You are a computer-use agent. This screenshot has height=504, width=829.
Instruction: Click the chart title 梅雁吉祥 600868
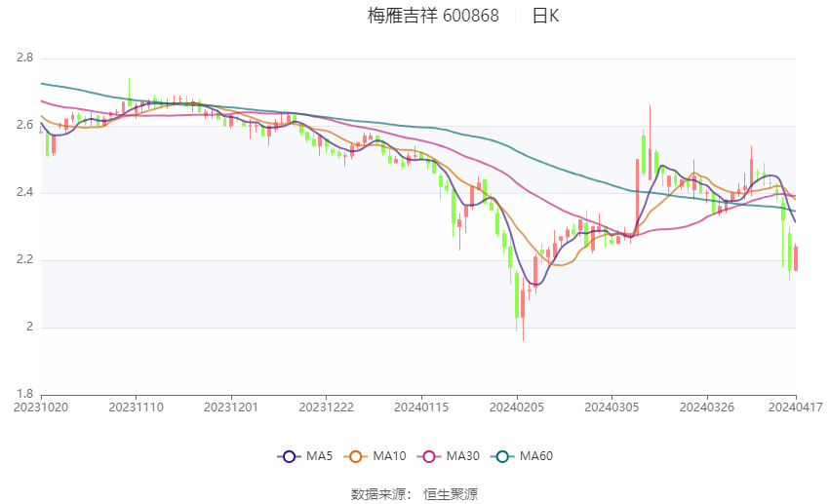pos(433,16)
